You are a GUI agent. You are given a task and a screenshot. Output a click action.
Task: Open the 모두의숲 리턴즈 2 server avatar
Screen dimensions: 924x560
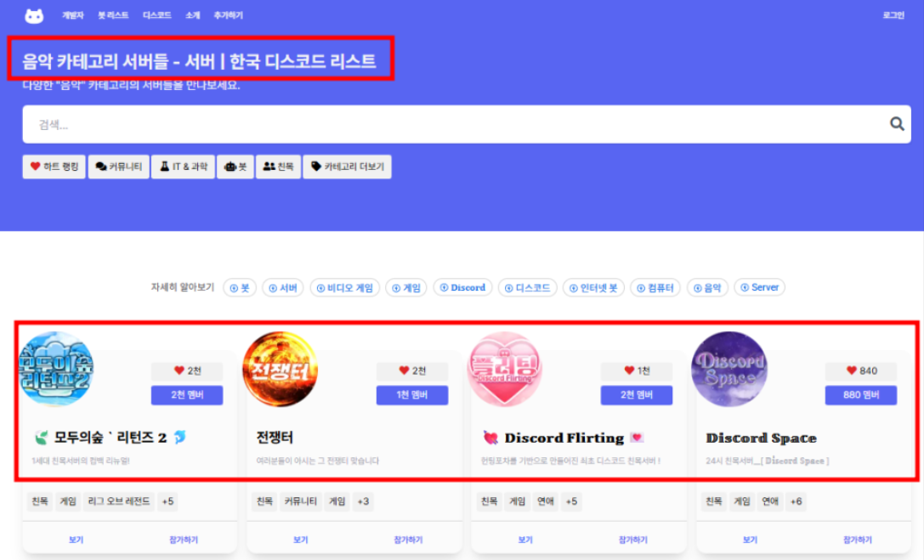pos(56,369)
